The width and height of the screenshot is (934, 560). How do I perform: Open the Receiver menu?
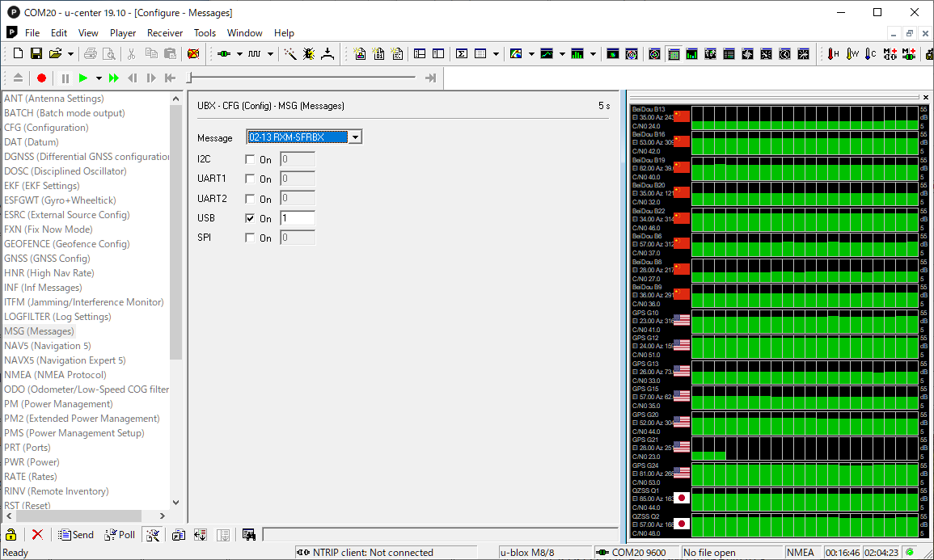(165, 33)
